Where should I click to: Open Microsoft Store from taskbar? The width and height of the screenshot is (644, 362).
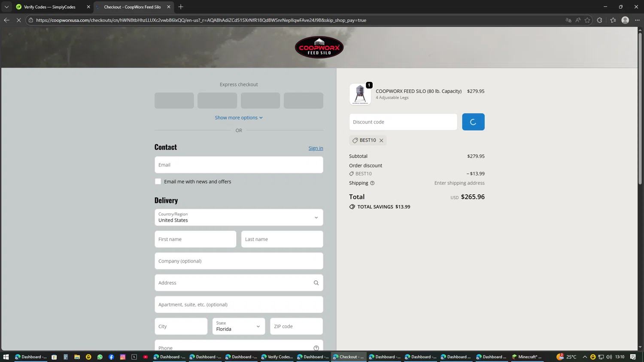[54, 357]
